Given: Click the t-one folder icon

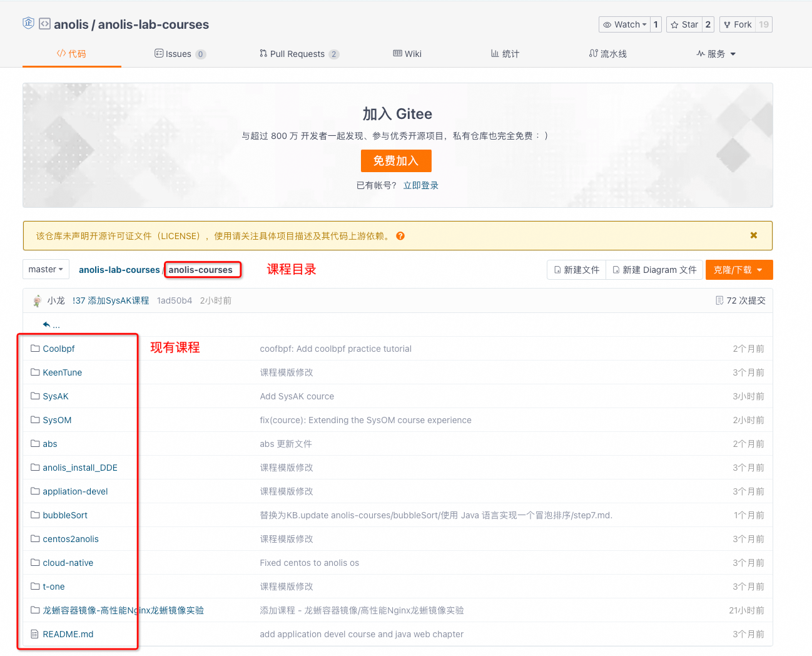Looking at the screenshot, I should [x=35, y=586].
